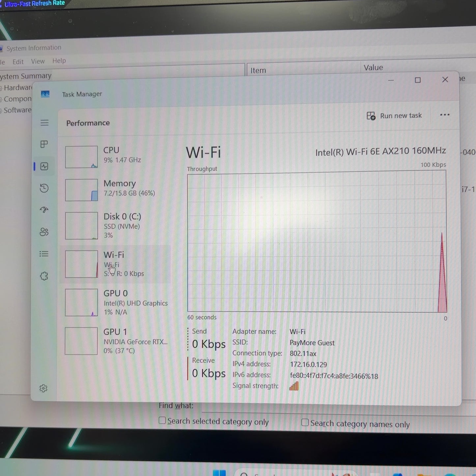Viewport: 476px width, 476px height.
Task: Select the Disk 0 (C:) performance item
Action: (x=115, y=226)
